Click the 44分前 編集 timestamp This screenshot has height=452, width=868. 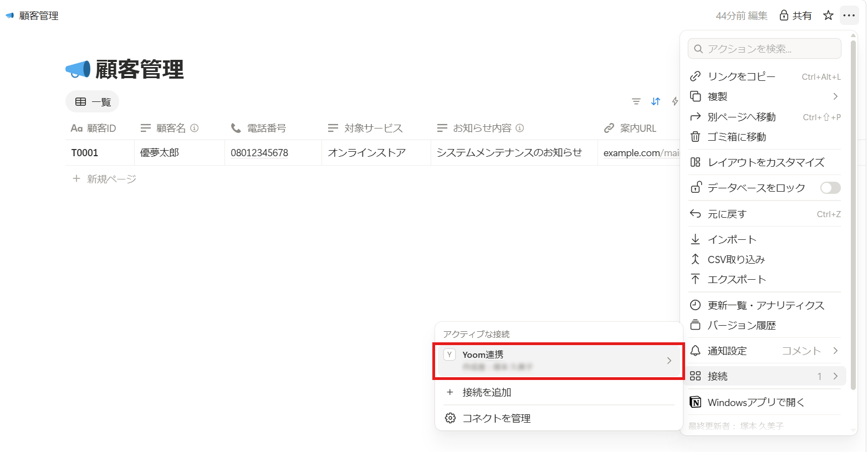[x=742, y=16]
